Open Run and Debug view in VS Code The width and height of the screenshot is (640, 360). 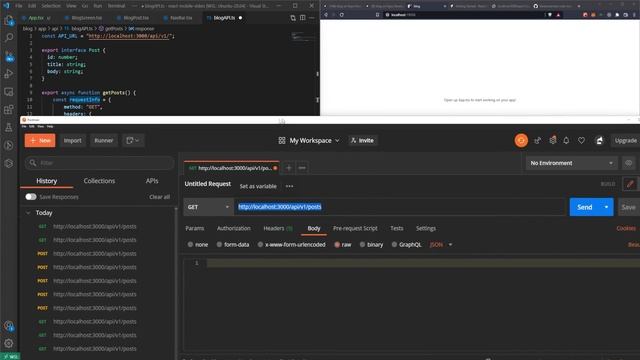coord(9,74)
